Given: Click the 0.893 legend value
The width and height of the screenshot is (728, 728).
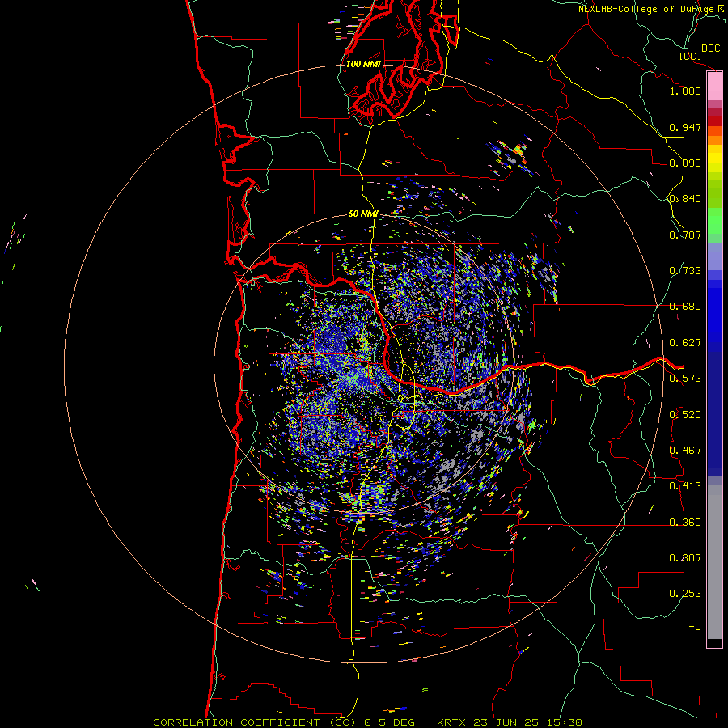Looking at the screenshot, I should [685, 163].
